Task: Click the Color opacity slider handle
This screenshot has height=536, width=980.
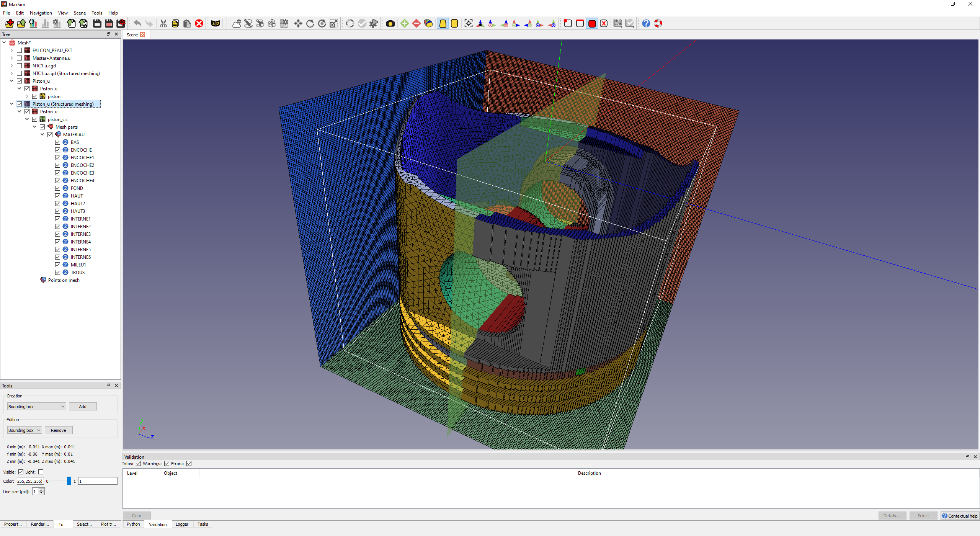Action: pyautogui.click(x=69, y=481)
